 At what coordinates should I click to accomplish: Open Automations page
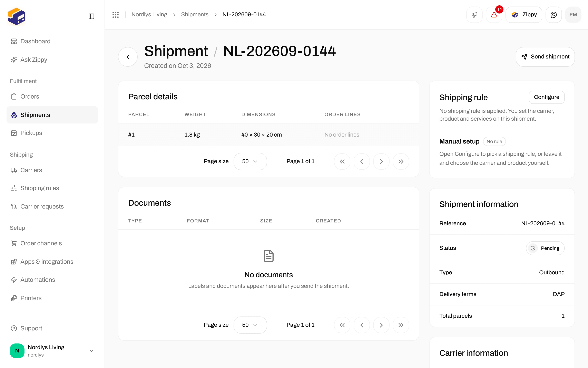[x=52, y=280]
